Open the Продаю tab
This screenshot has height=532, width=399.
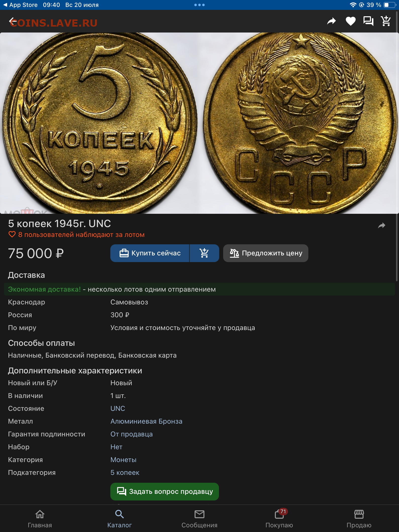coord(359,519)
